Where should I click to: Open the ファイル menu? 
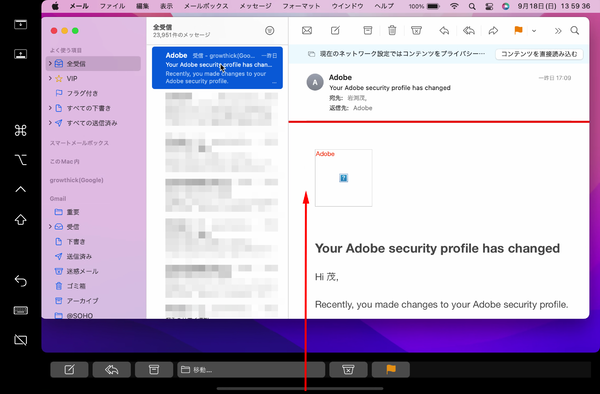(112, 6)
